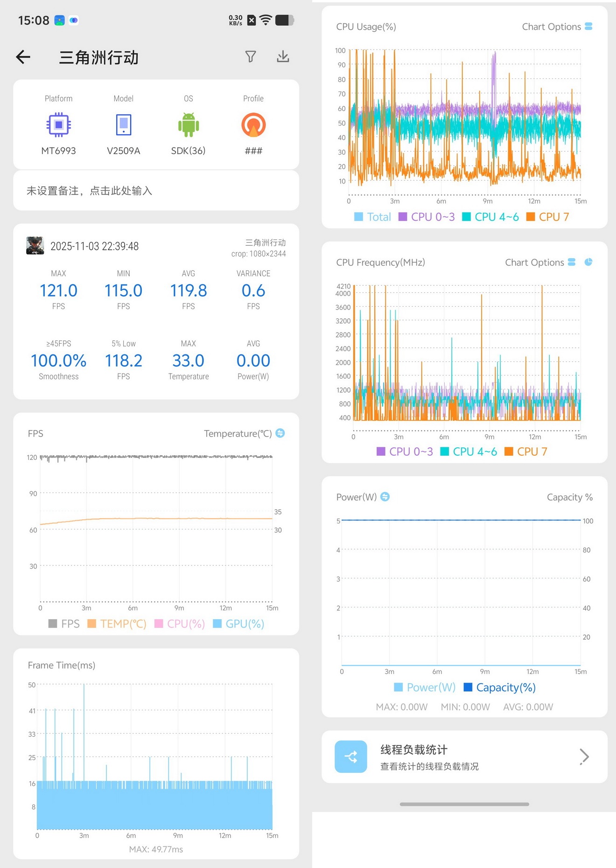Open CPU Usage Chart Options icon
Image resolution: width=616 pixels, height=868 pixels.
[588, 27]
